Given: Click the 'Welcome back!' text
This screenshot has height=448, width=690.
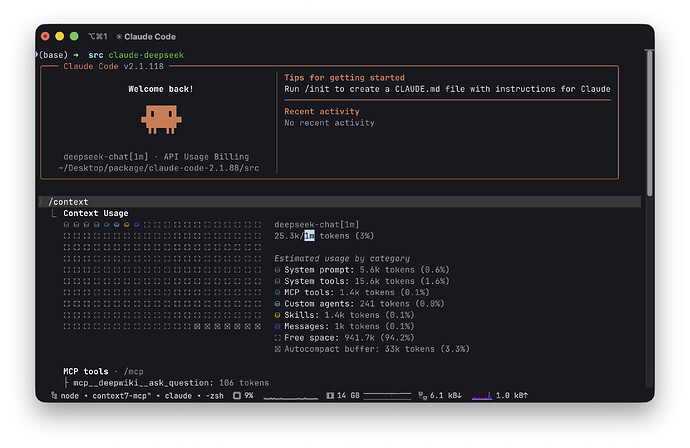Looking at the screenshot, I should coord(161,89).
